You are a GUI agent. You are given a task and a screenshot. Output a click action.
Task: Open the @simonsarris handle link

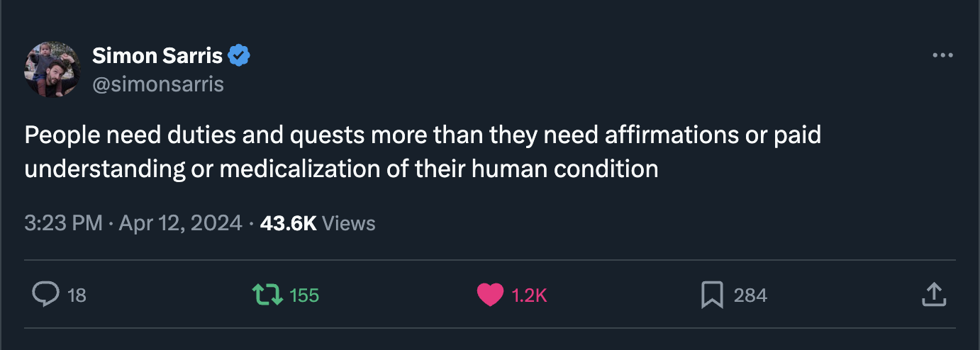point(158,84)
